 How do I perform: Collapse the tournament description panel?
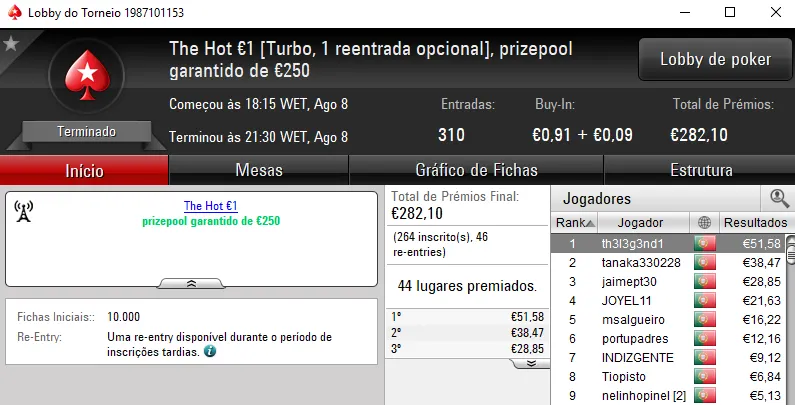(x=191, y=283)
